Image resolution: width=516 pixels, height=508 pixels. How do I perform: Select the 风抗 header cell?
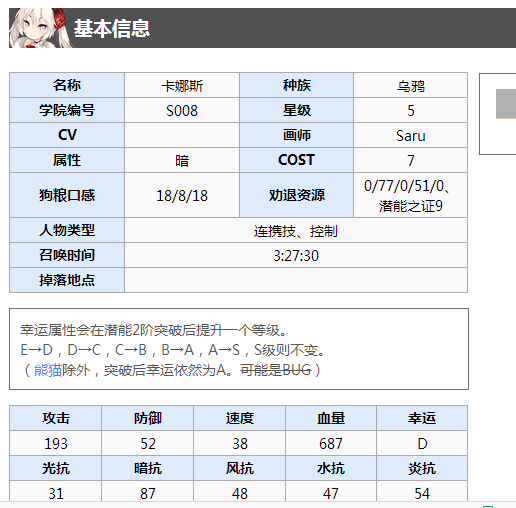(x=240, y=468)
